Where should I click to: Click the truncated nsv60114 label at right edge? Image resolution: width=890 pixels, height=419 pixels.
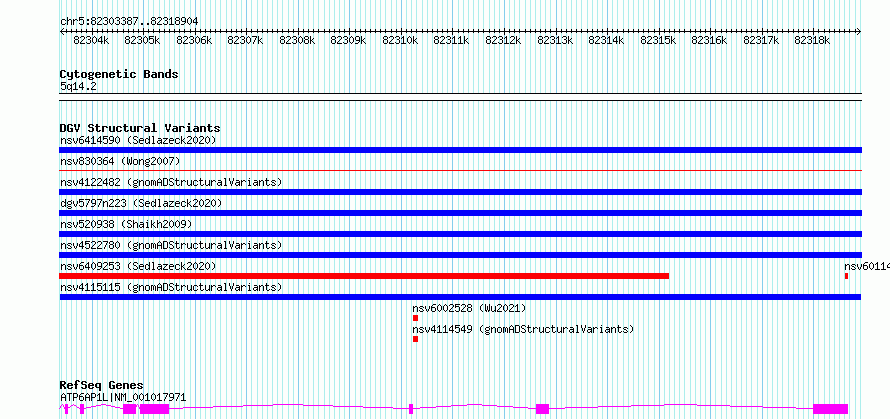pos(867,266)
